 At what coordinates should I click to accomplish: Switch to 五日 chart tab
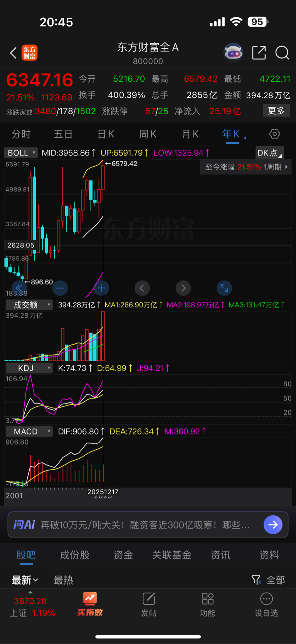coord(63,134)
